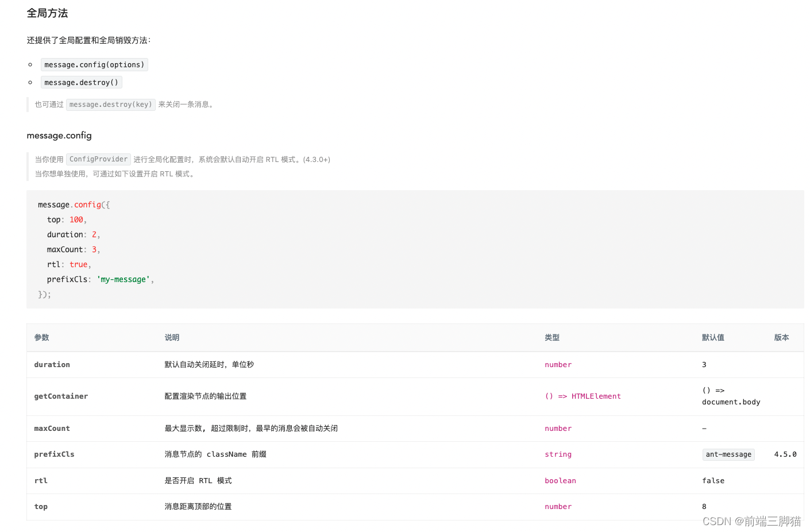Viewport: 810px width, 532px height.
Task: Select the () => HTMLElement type link
Action: pyautogui.click(x=583, y=396)
